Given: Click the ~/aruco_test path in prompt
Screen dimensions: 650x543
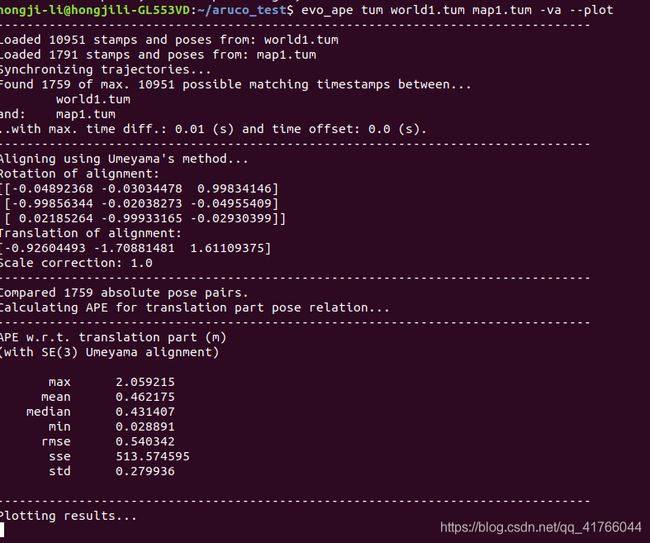Looking at the screenshot, I should 242,10.
